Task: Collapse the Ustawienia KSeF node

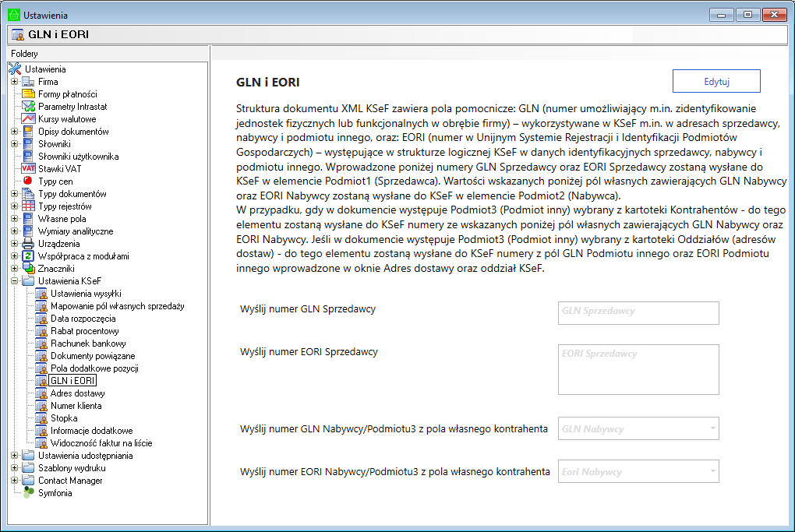Action: tap(14, 281)
